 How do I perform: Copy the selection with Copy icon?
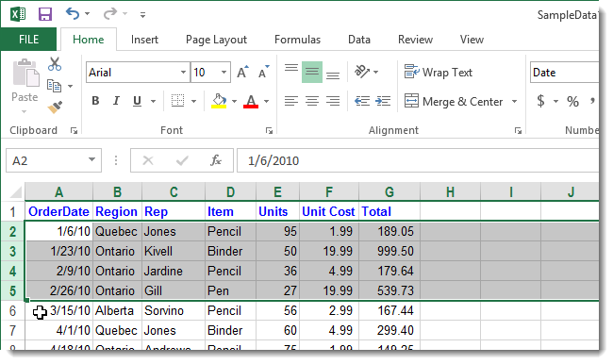pos(55,86)
